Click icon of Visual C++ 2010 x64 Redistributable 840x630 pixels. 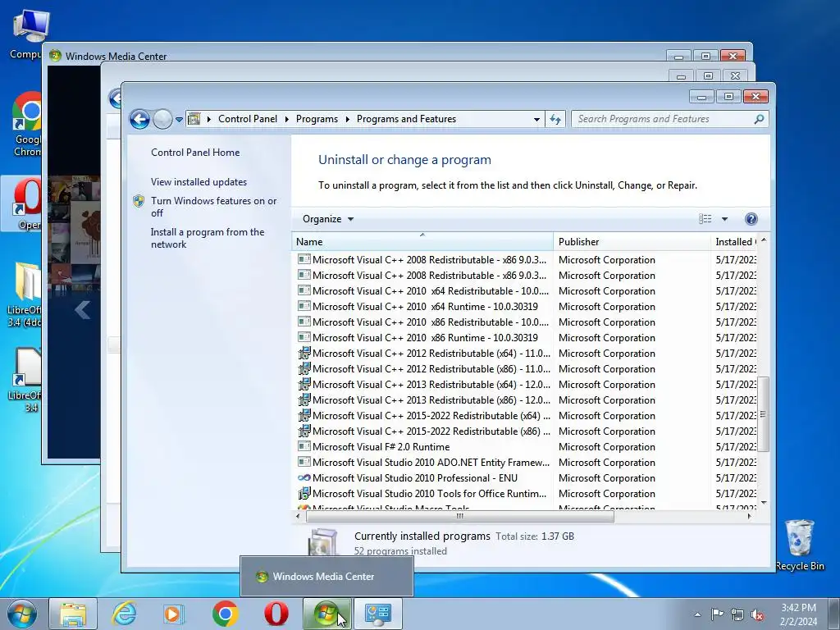pyautogui.click(x=304, y=290)
